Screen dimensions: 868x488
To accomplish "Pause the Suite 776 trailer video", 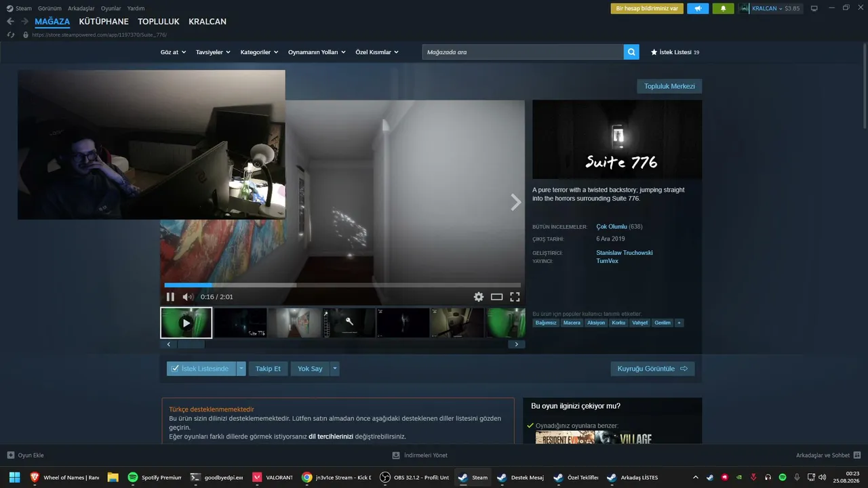I will tap(170, 297).
